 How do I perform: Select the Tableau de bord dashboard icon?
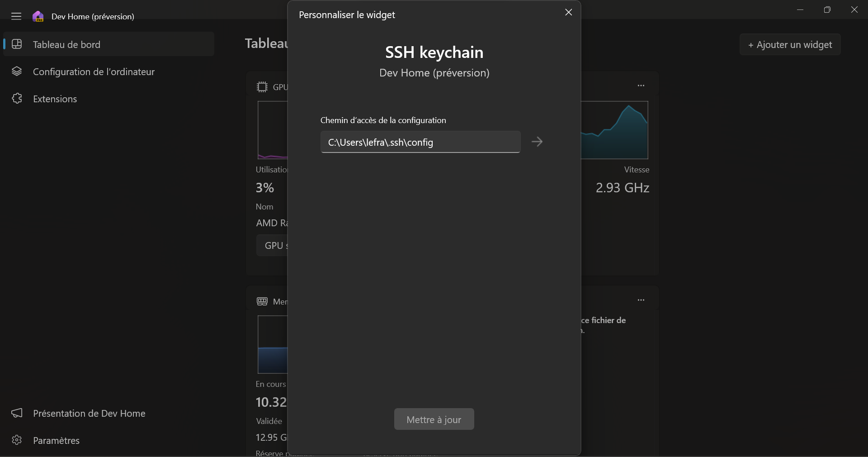18,44
